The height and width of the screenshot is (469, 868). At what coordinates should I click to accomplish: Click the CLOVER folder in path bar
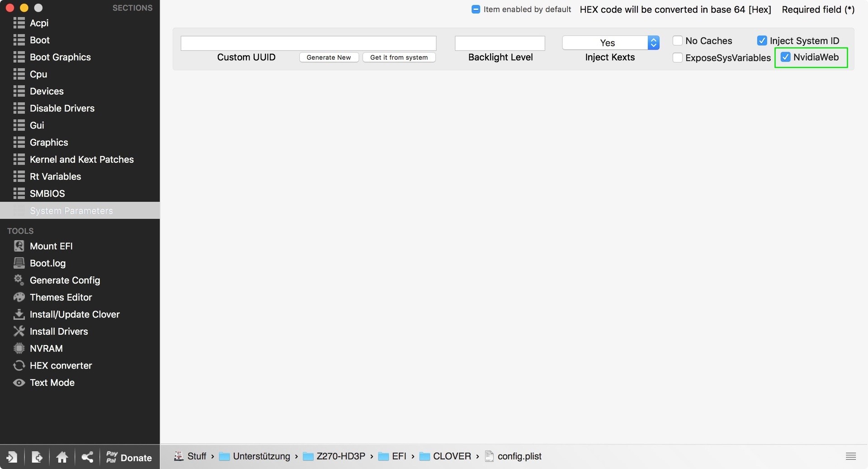tap(445, 456)
